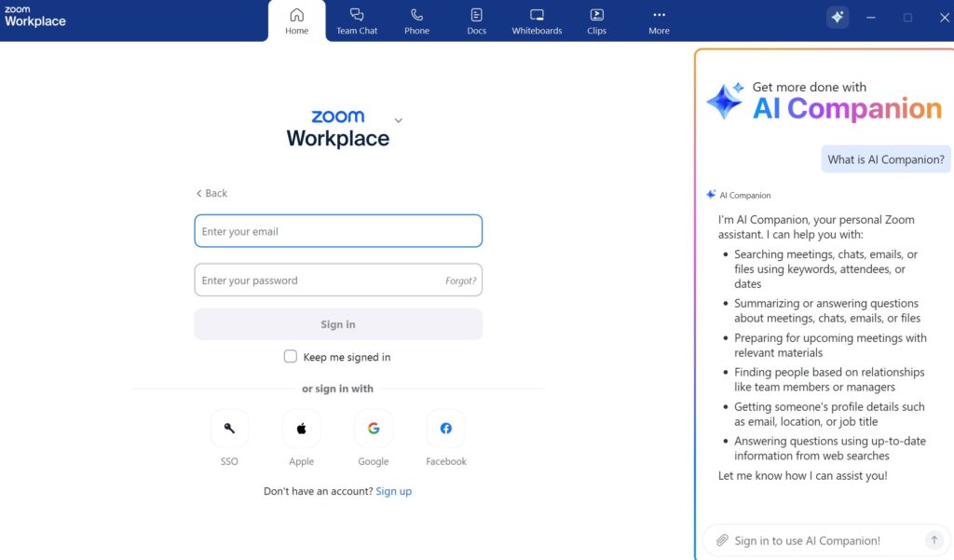Open the Whiteboards tab
Image resolution: width=954 pixels, height=560 pixels.
(x=537, y=21)
